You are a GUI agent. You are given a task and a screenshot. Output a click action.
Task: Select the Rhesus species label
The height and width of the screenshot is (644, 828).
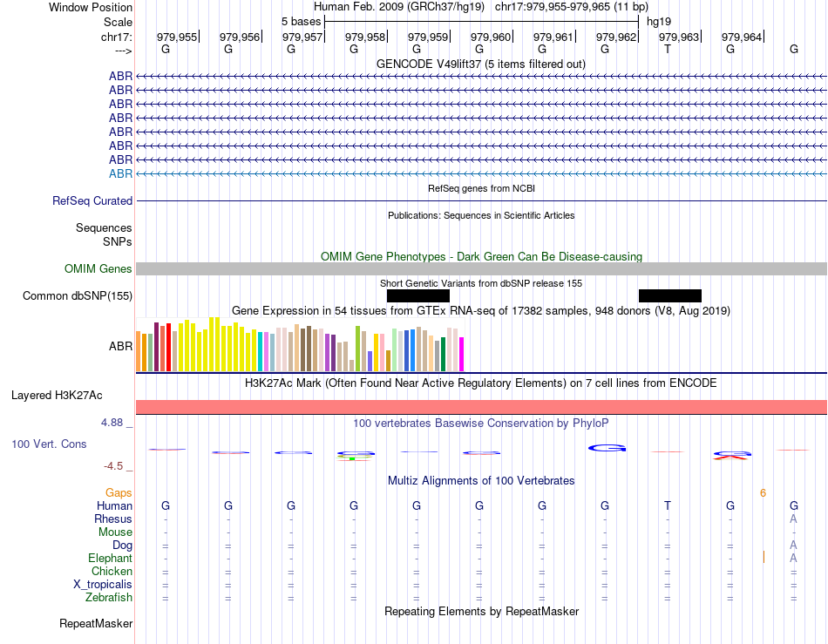[x=113, y=519]
